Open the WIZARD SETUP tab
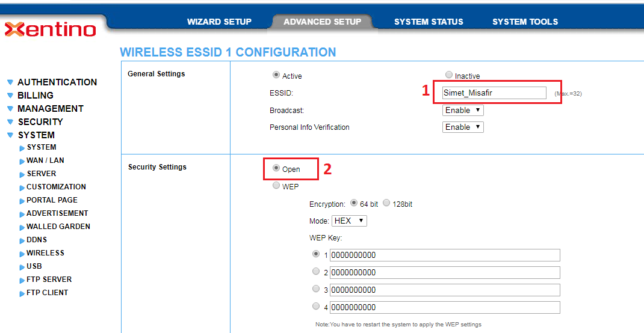This screenshot has height=333, width=644. pyautogui.click(x=219, y=22)
